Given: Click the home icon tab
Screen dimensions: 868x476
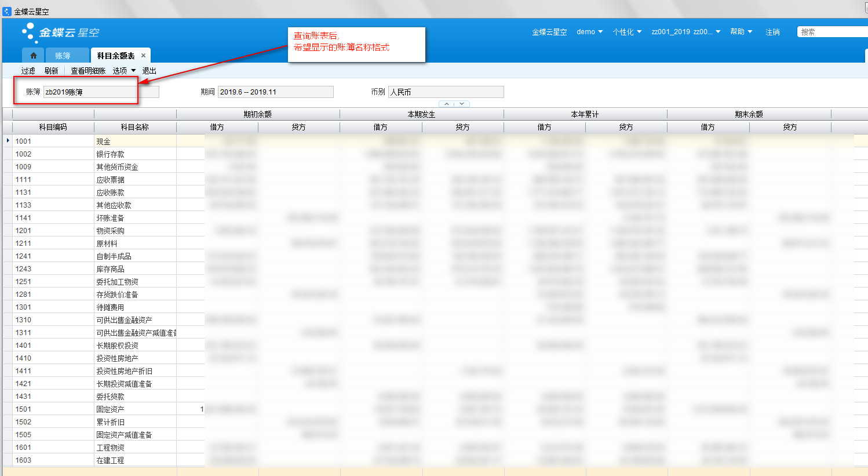Looking at the screenshot, I should (x=33, y=56).
